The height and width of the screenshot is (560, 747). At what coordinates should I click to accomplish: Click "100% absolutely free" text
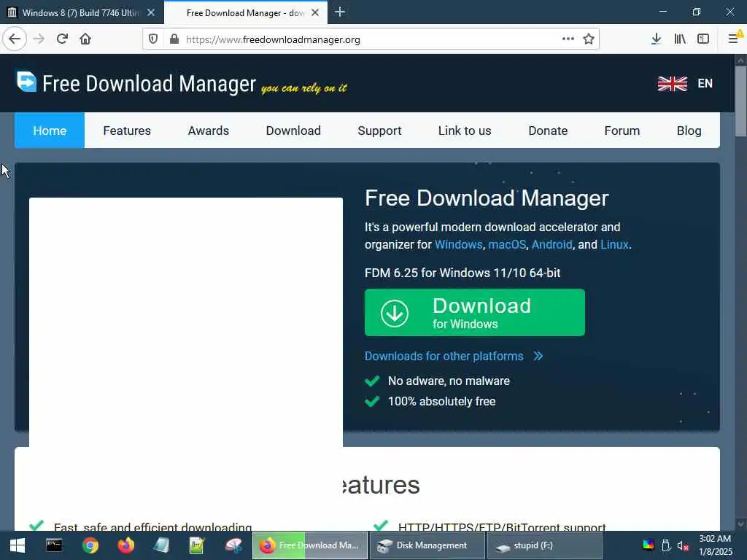[441, 402]
